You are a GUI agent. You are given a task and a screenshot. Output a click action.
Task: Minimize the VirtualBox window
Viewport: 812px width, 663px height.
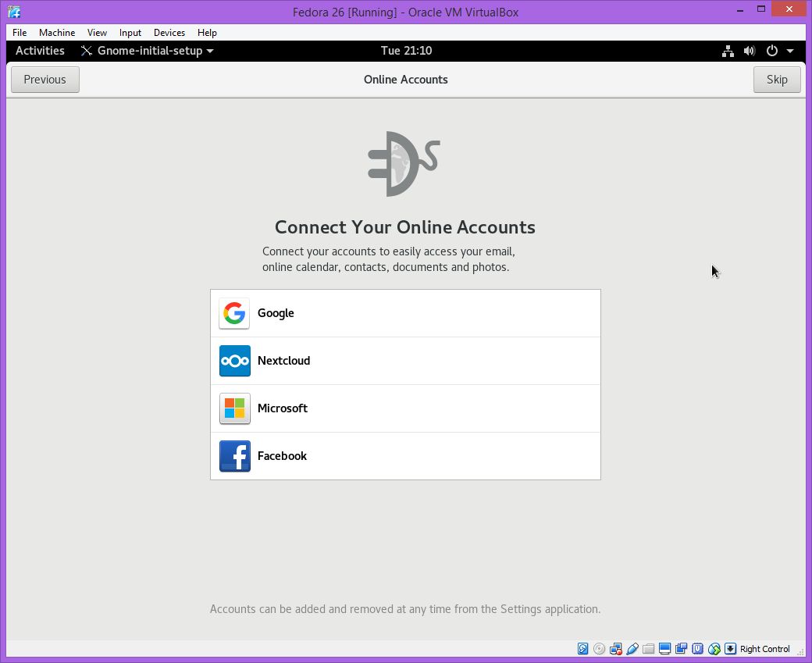pos(740,10)
